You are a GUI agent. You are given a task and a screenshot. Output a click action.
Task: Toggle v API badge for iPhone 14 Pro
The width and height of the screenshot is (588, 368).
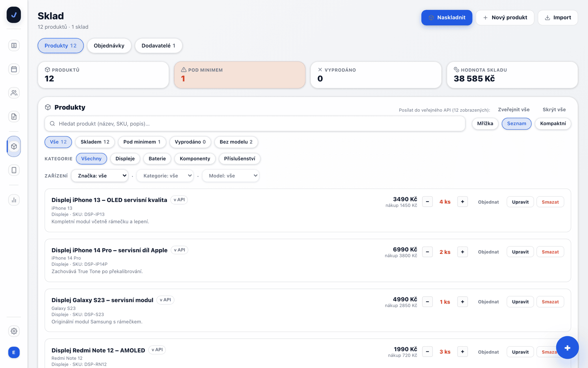point(180,250)
